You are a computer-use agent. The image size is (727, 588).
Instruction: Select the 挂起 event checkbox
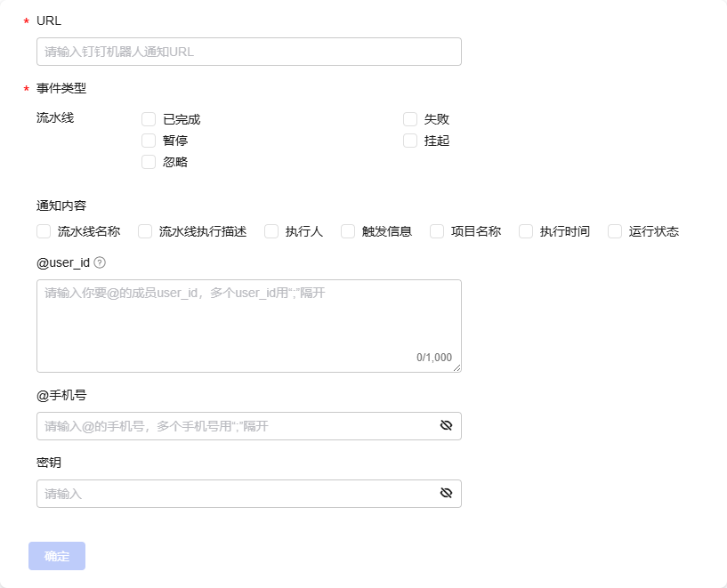coord(410,141)
